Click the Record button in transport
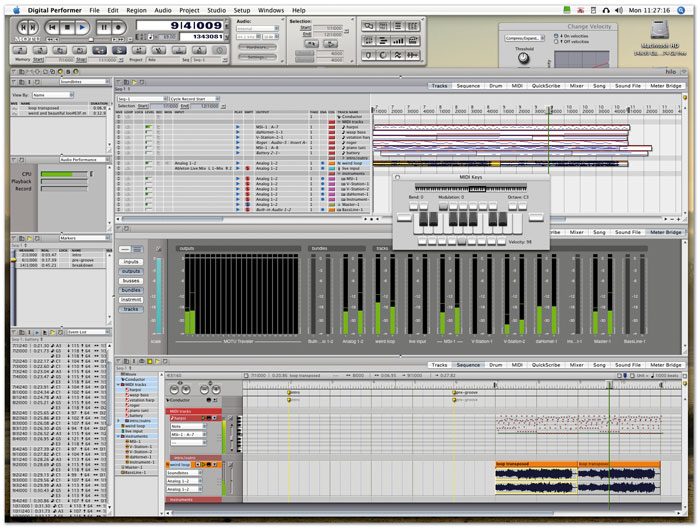Screen dimensions: 700x529 (118, 27)
